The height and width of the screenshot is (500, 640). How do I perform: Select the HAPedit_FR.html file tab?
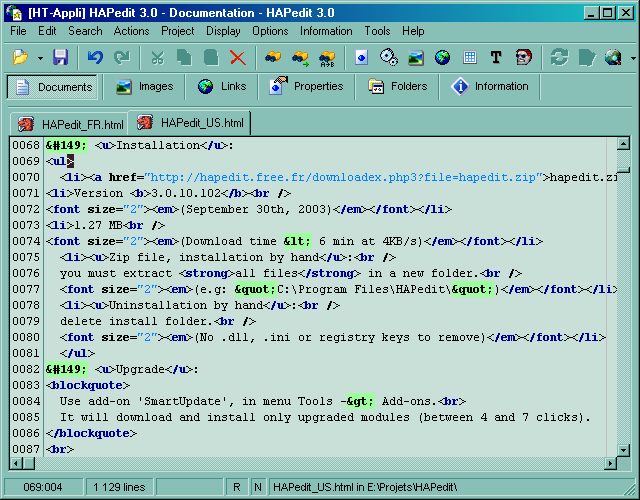pyautogui.click(x=70, y=124)
